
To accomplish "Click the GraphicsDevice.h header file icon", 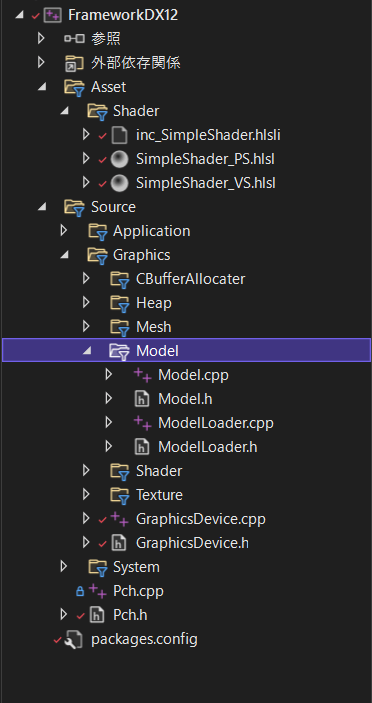I will pyautogui.click(x=119, y=543).
